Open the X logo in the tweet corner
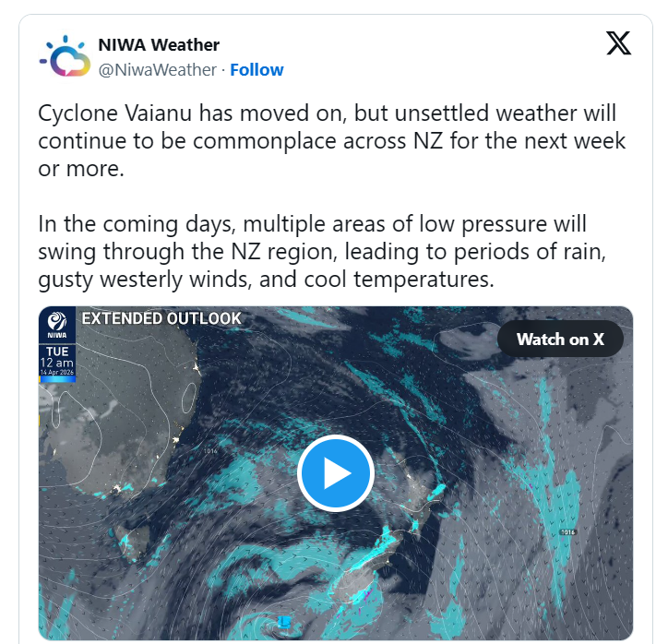Viewport: 668px width, 644px height. (x=619, y=43)
